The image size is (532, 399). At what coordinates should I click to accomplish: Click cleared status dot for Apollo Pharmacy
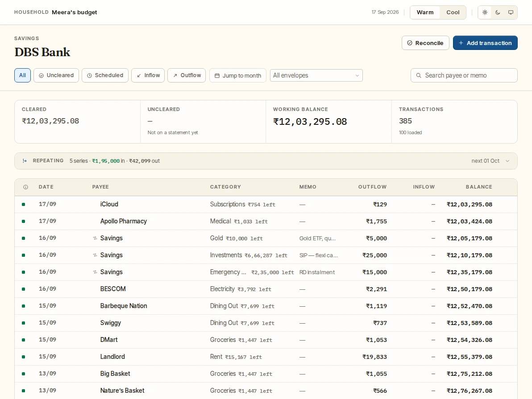click(x=23, y=222)
